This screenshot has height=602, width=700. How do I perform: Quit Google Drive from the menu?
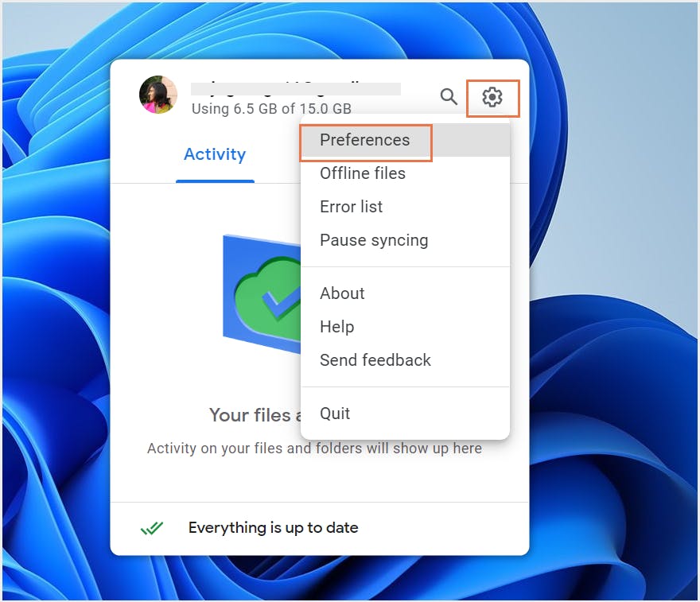406,414
